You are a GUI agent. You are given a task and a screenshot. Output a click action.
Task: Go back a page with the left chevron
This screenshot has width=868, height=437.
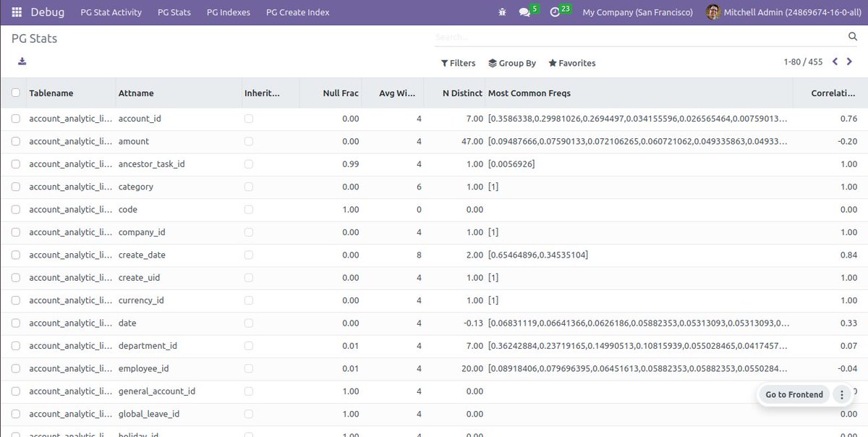coord(835,61)
